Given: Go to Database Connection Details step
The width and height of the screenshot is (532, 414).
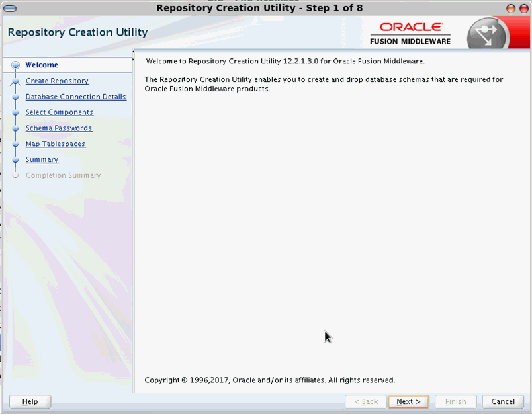Looking at the screenshot, I should (x=75, y=97).
